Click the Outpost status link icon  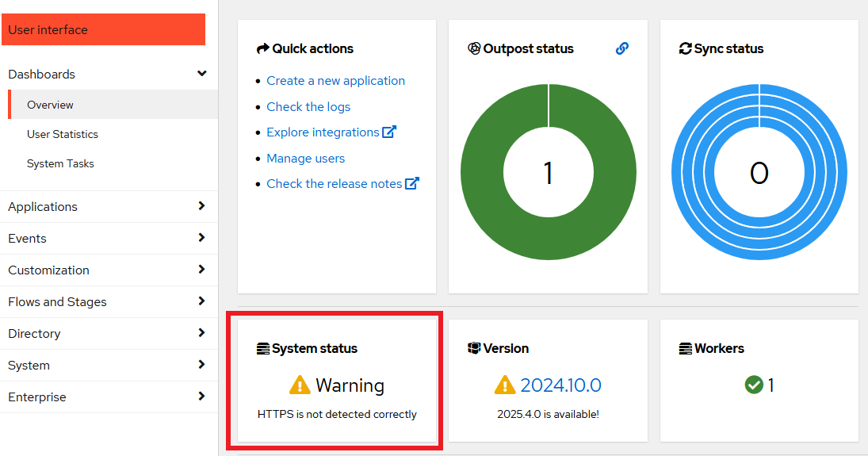click(622, 48)
